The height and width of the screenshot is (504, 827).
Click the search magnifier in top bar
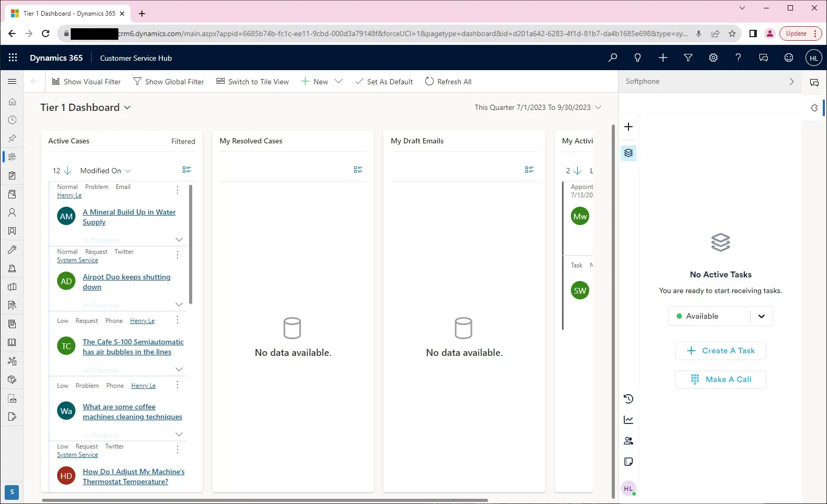tap(612, 58)
